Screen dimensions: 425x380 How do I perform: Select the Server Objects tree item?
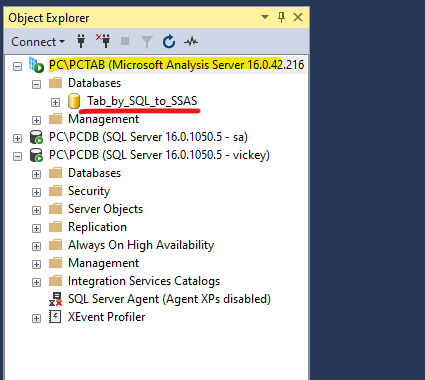(105, 209)
